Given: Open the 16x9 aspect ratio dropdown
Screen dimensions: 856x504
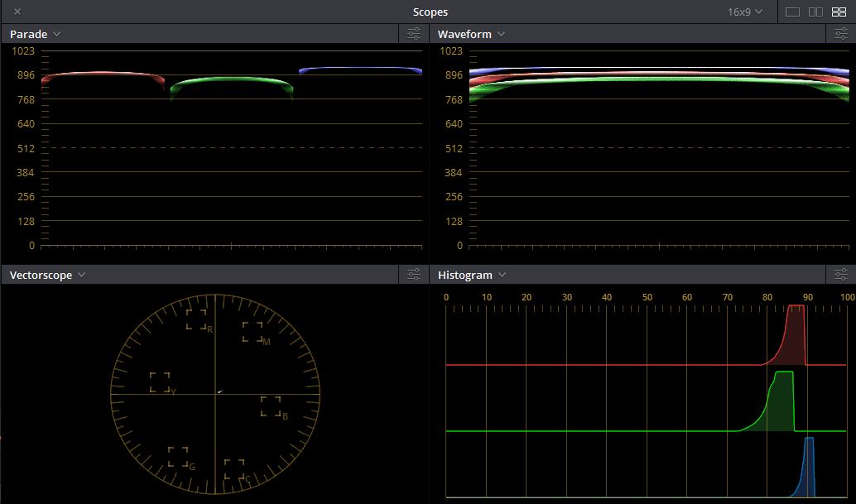Looking at the screenshot, I should [x=744, y=12].
